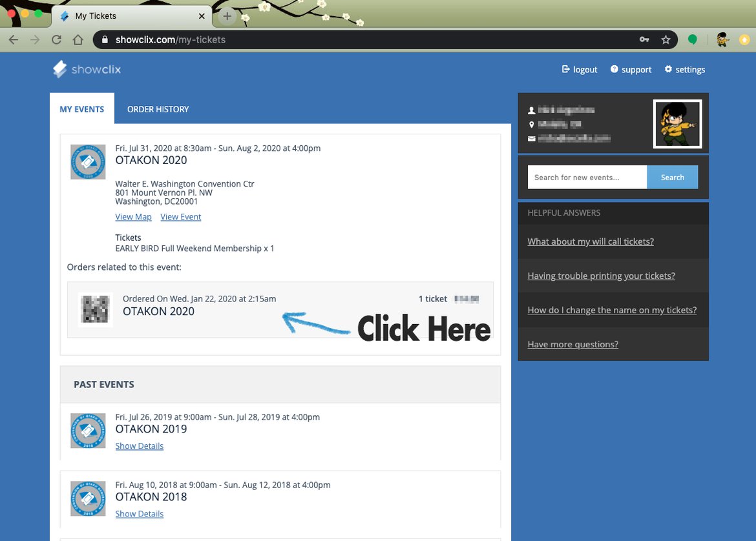Bookmark this page with the star icon

point(666,39)
